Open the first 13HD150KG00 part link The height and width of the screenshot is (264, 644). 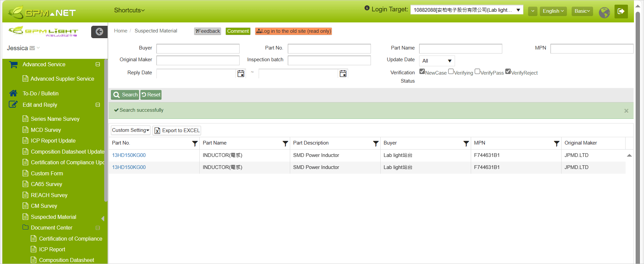pos(129,155)
